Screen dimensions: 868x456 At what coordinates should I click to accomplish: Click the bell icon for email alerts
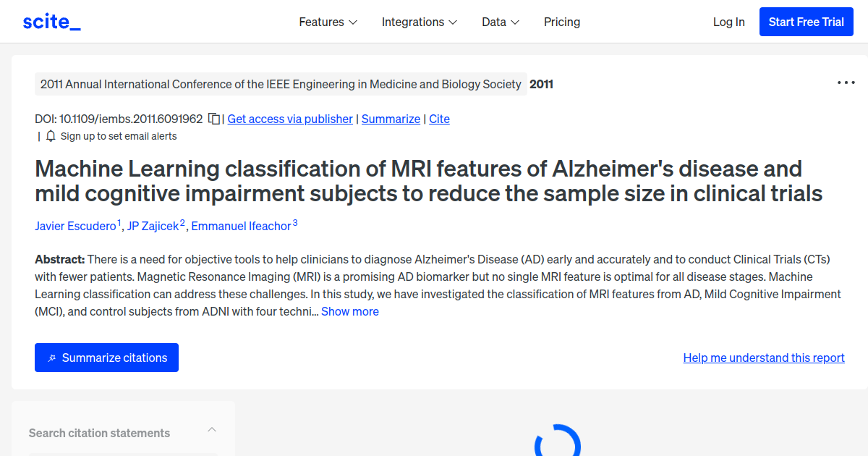point(50,135)
